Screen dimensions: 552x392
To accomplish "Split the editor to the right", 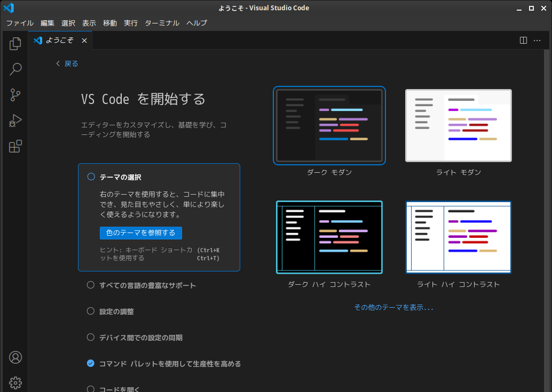I will (x=523, y=41).
